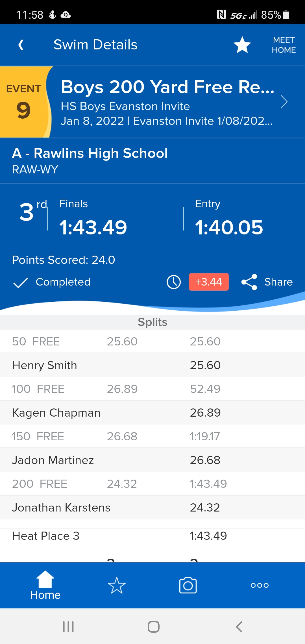Open the camera in bottom bar
This screenshot has height=644, width=305.
pos(188,585)
